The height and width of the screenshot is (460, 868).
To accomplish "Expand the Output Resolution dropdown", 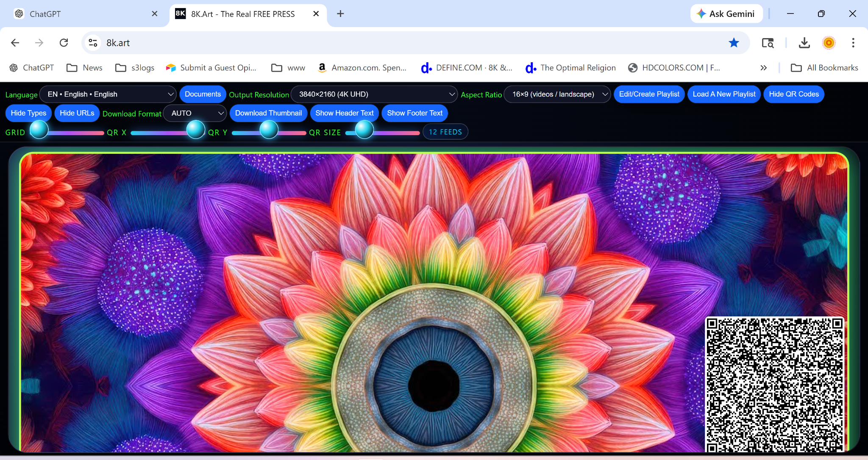I will pos(374,94).
